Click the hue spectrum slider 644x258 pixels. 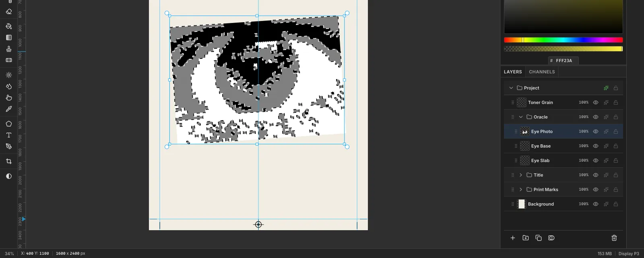[x=563, y=40]
